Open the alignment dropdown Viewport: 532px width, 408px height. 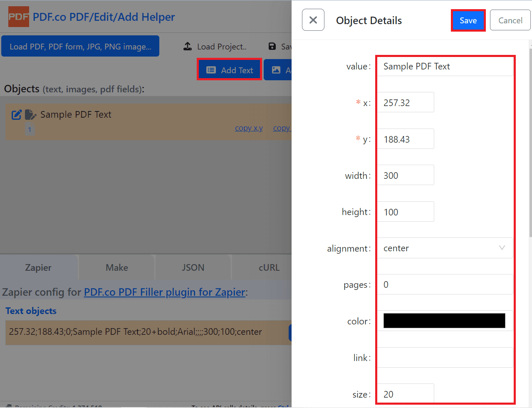pos(445,248)
